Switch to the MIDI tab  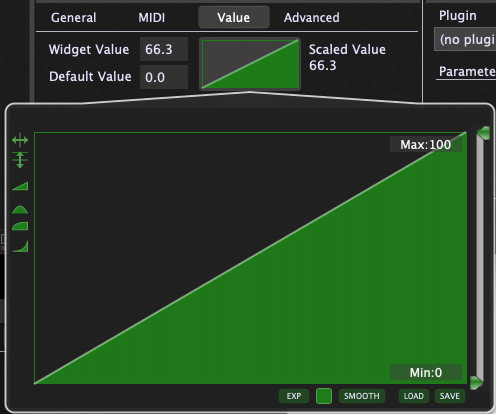(152, 18)
